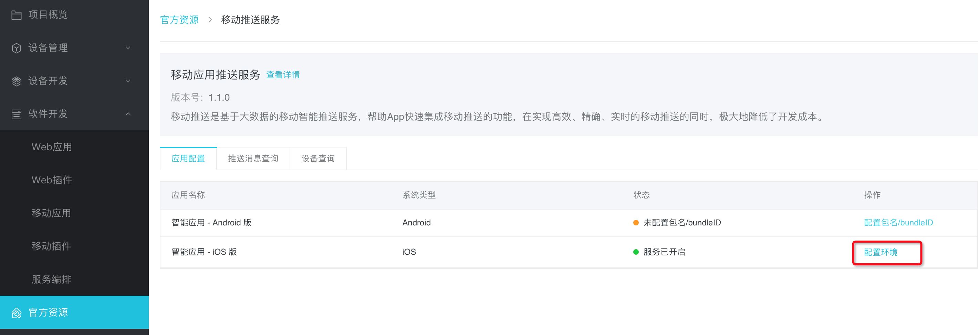The width and height of the screenshot is (980, 335).
Task: Open the 软件开发 sidebar section
Action: click(74, 114)
